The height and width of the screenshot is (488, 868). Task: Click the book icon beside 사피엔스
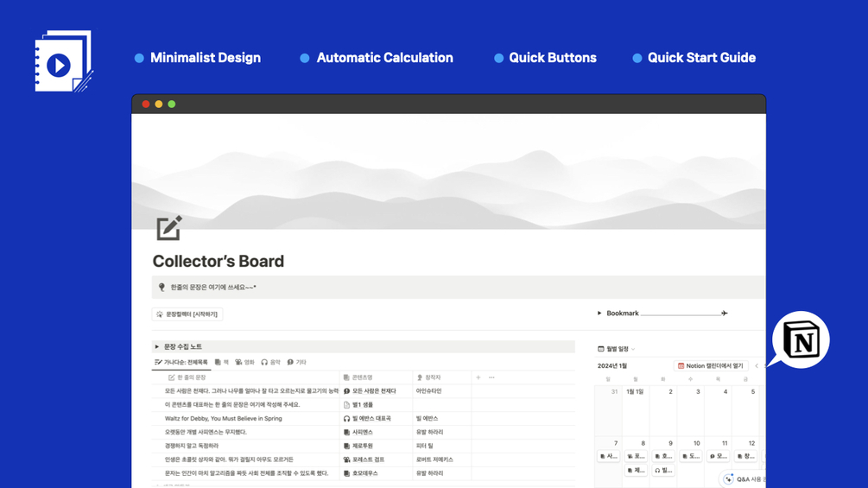click(x=346, y=432)
